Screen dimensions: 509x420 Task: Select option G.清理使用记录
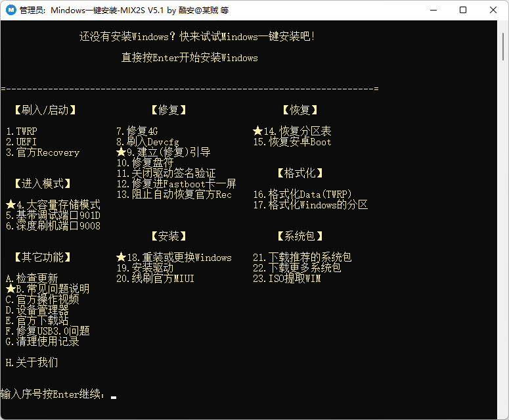click(42, 341)
